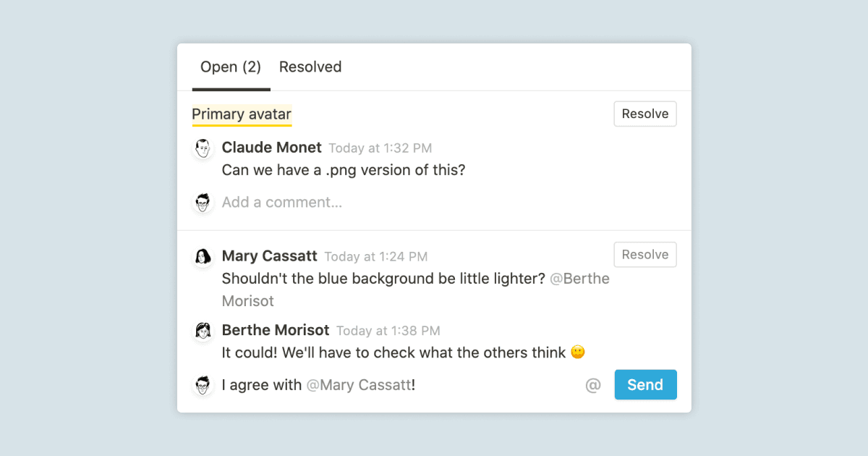
Task: Click the highlighted 'Primary avatar' text
Action: (242, 114)
